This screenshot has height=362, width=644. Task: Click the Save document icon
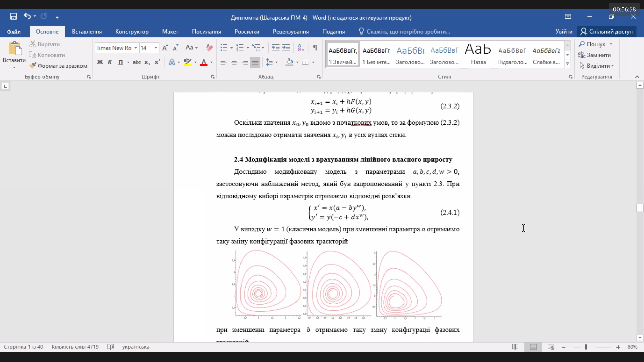pyautogui.click(x=13, y=16)
